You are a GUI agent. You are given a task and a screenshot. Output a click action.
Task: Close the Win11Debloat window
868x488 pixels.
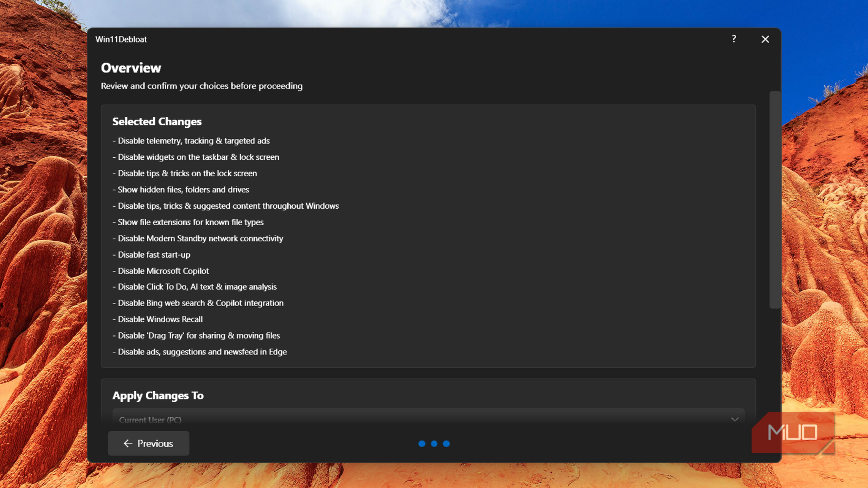click(x=765, y=39)
